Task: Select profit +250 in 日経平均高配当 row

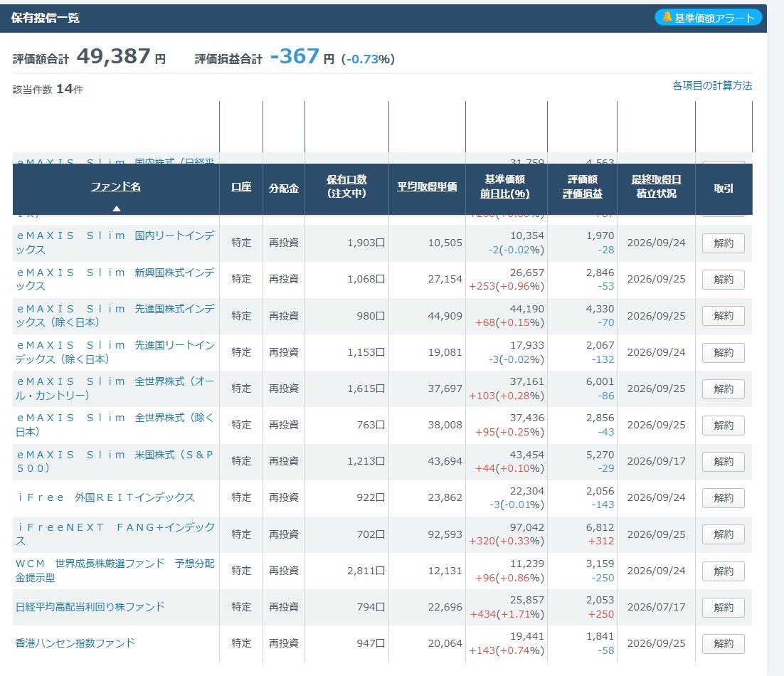Action: [x=600, y=614]
